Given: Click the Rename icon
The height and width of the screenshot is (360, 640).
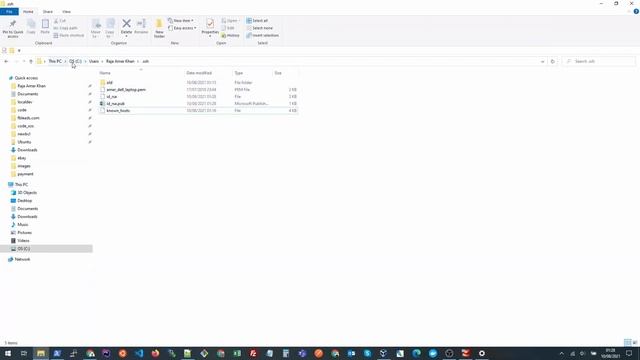Looking at the screenshot, I should [141, 24].
